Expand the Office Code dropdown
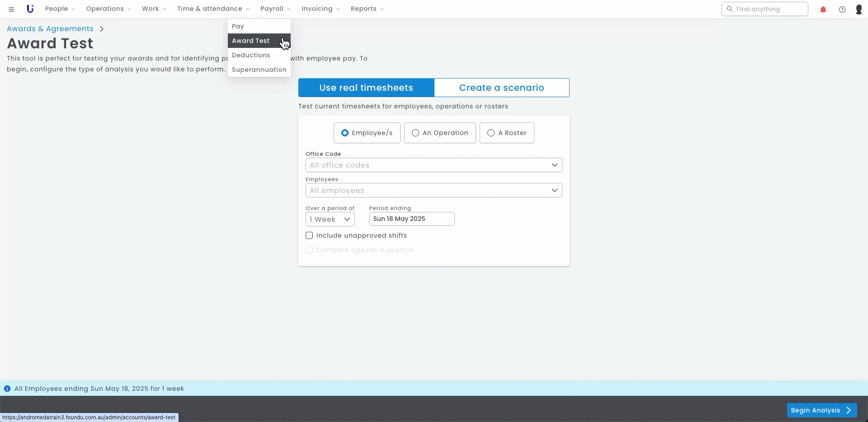Screen dimensions: 868x422 coord(434,165)
